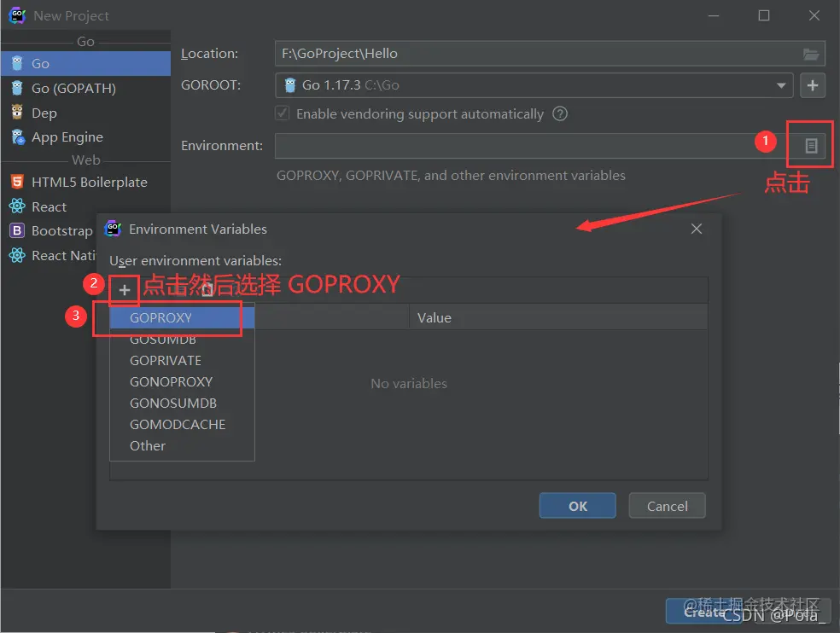840x633 pixels.
Task: Select Bootstrap project template
Action: pos(50,231)
